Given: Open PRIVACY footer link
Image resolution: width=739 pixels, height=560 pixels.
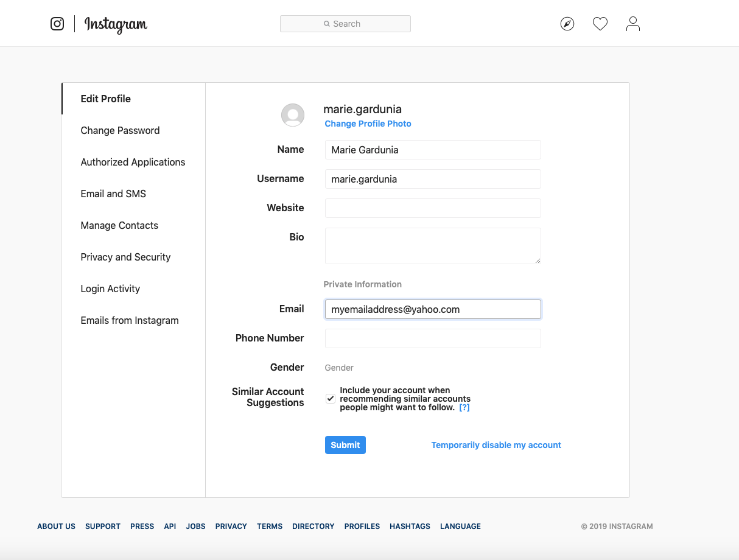Looking at the screenshot, I should 231,527.
